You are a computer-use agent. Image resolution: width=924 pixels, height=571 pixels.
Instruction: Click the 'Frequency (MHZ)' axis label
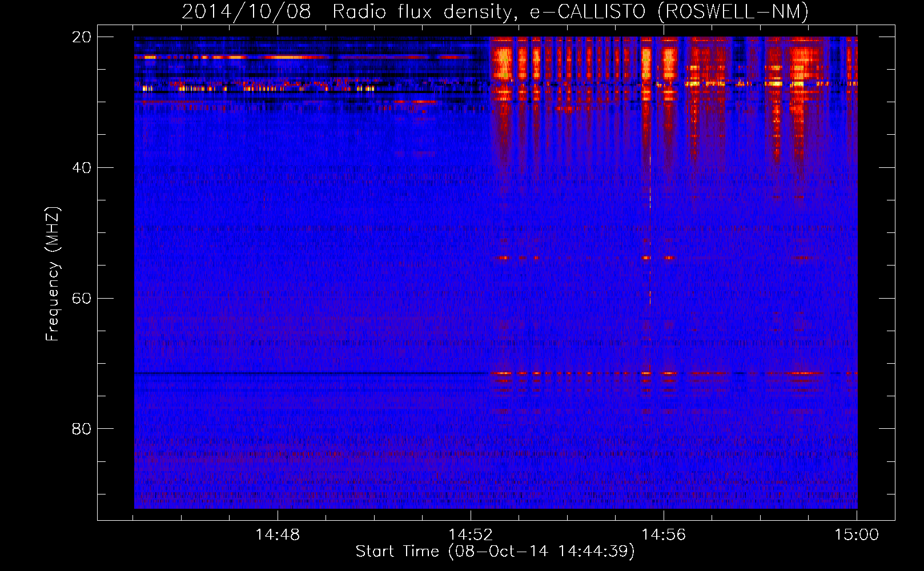point(53,274)
